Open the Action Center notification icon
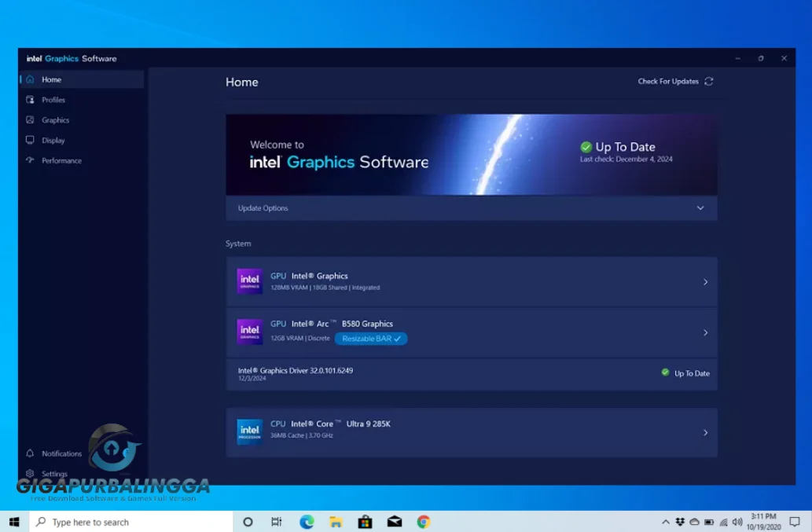This screenshot has width=812, height=532. (795, 522)
